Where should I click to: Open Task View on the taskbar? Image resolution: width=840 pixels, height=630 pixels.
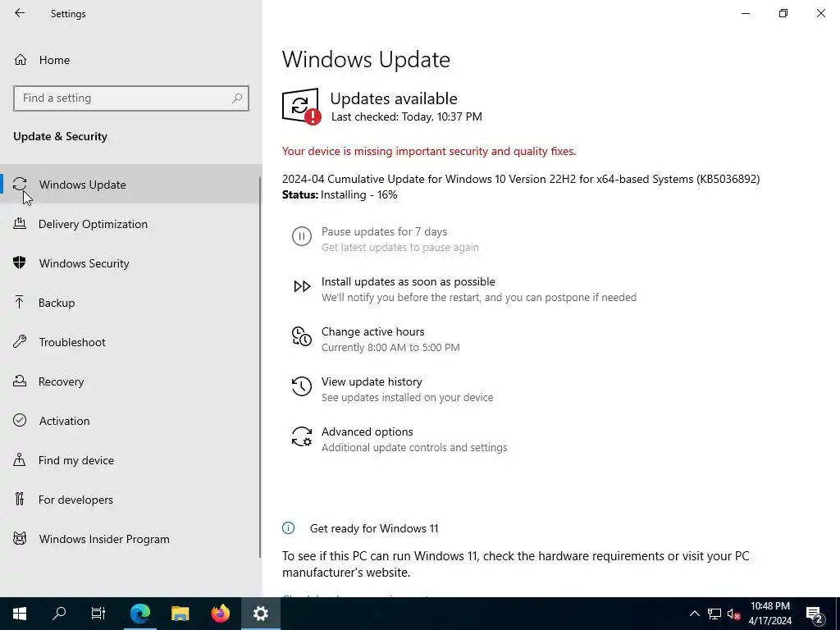pyautogui.click(x=98, y=614)
